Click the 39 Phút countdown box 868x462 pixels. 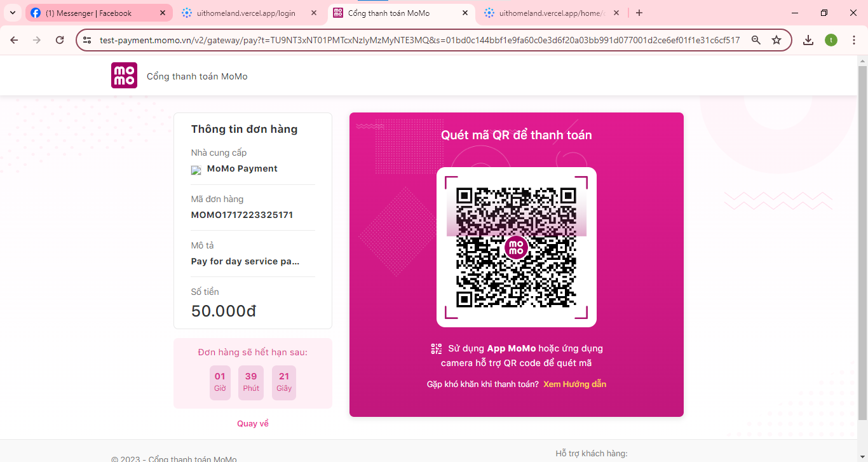click(x=251, y=383)
